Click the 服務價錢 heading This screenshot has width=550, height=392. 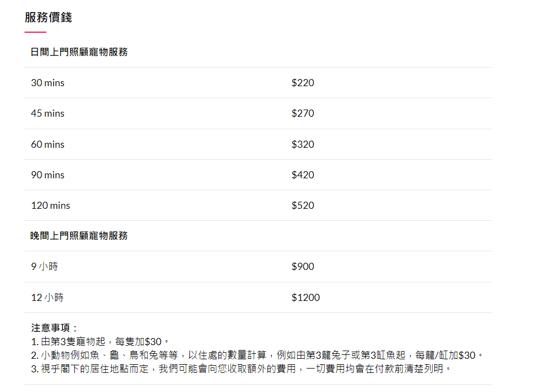click(48, 17)
